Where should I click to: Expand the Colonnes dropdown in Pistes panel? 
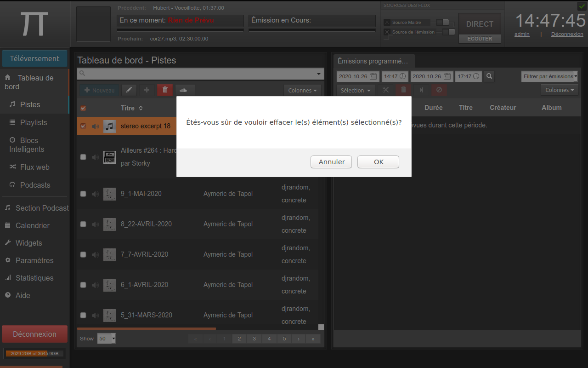[x=302, y=91]
